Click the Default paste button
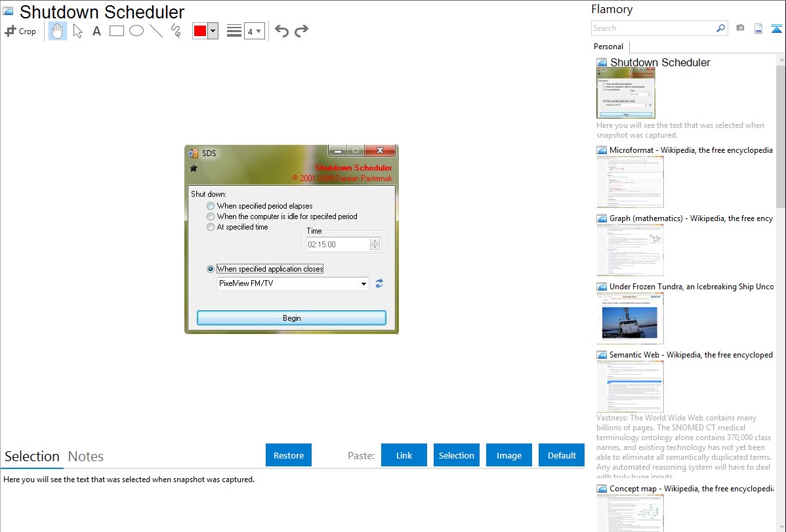 562,455
